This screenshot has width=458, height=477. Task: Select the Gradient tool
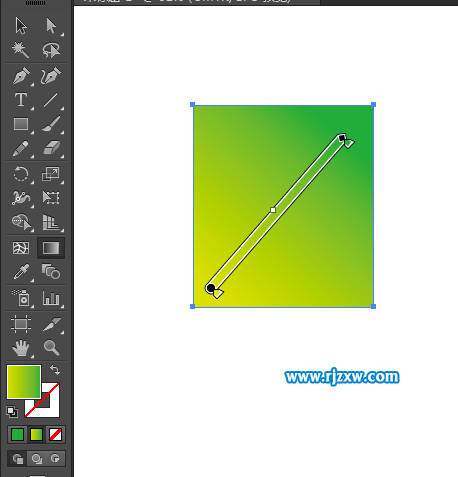point(51,248)
